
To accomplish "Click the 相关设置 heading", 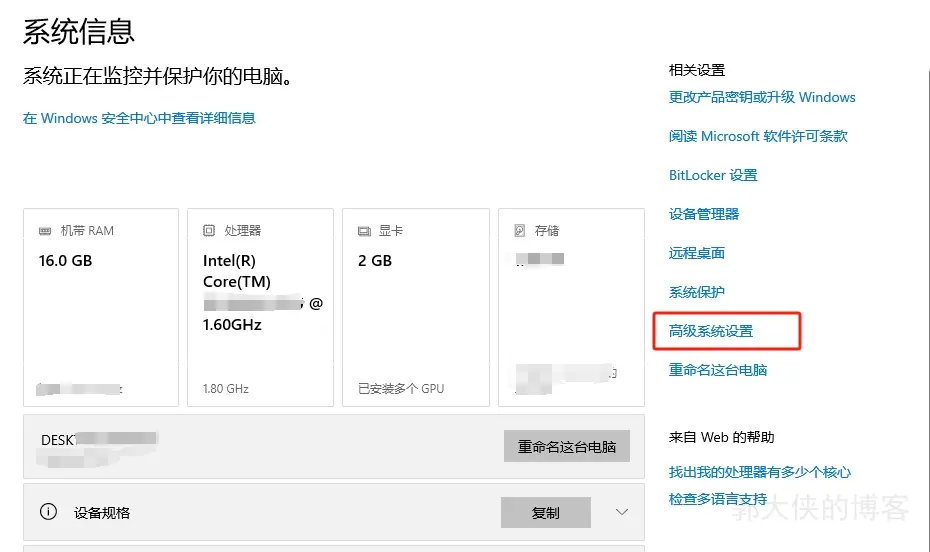I will (x=697, y=70).
